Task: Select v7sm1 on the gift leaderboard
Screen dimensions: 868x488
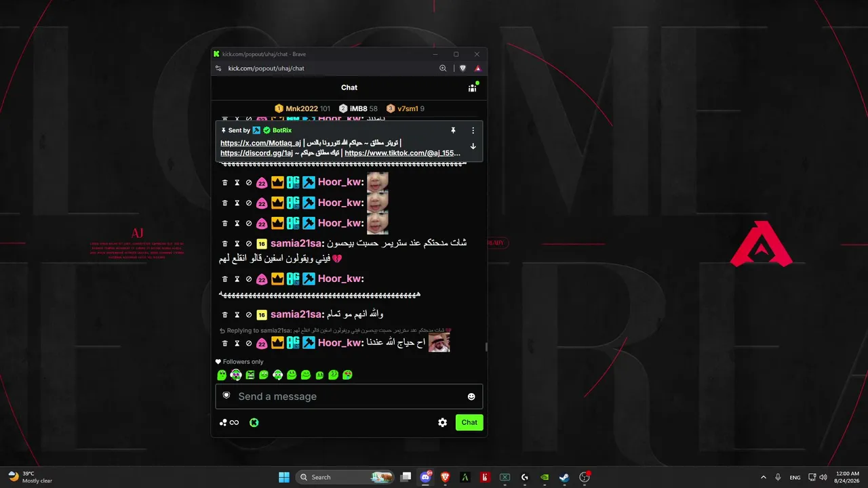Action: tap(406, 108)
